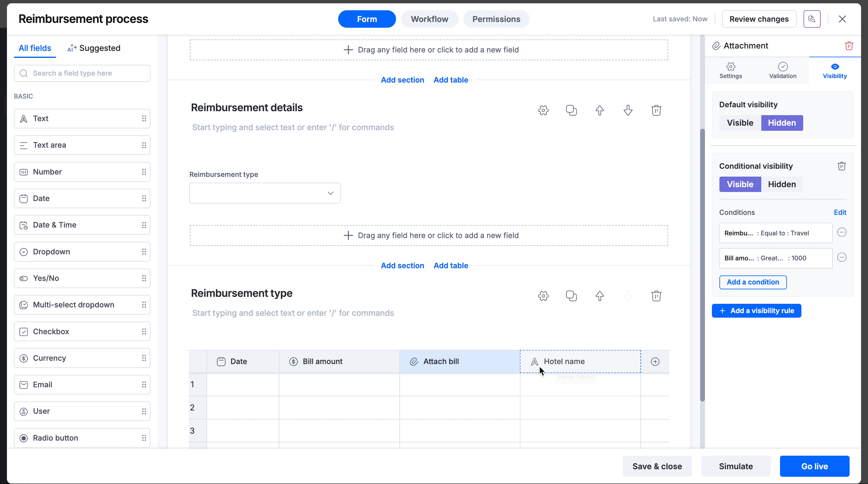The height and width of the screenshot is (484, 868).
Task: Set conditional visibility to Hidden
Action: pos(782,184)
